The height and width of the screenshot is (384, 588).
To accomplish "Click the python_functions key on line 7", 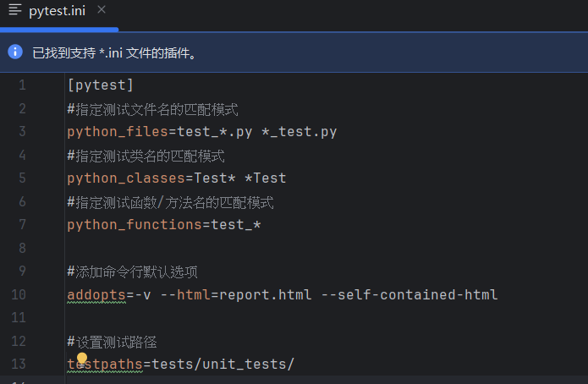I will (x=135, y=225).
